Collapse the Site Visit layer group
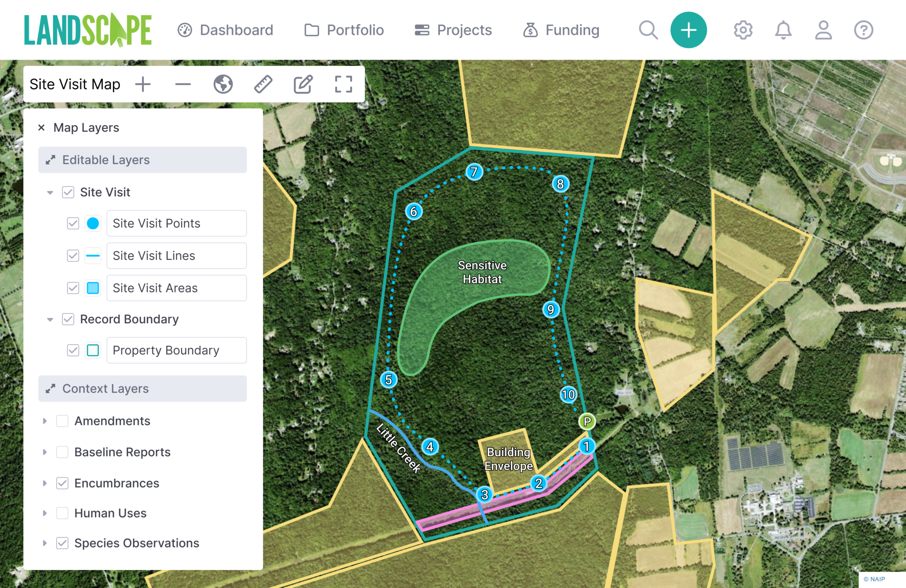906x588 pixels. pos(50,192)
